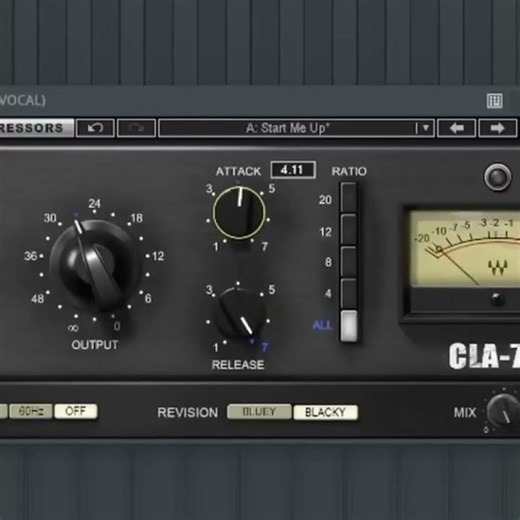Click the undo arrow button
This screenshot has width=520, height=520.
click(x=95, y=128)
